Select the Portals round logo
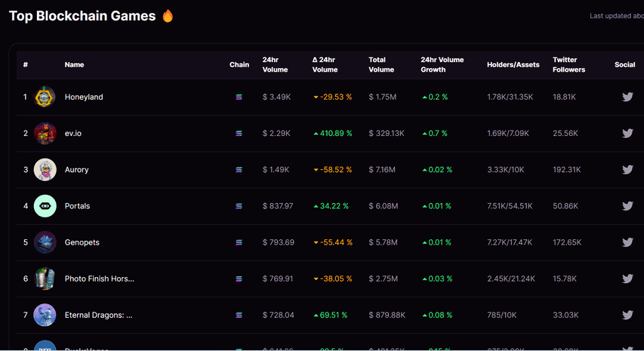This screenshot has width=644, height=351. [45, 206]
